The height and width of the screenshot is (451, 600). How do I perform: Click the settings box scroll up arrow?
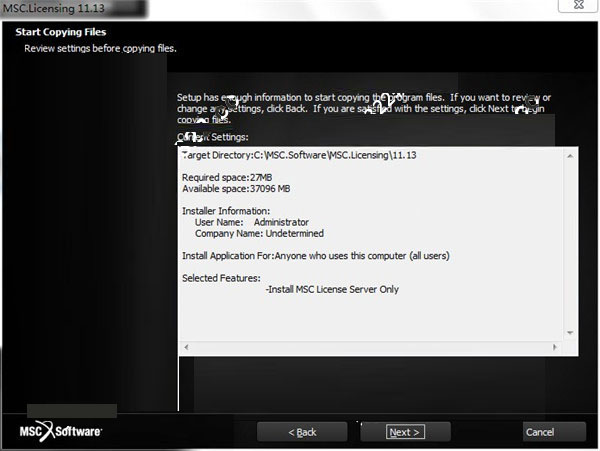[570, 156]
